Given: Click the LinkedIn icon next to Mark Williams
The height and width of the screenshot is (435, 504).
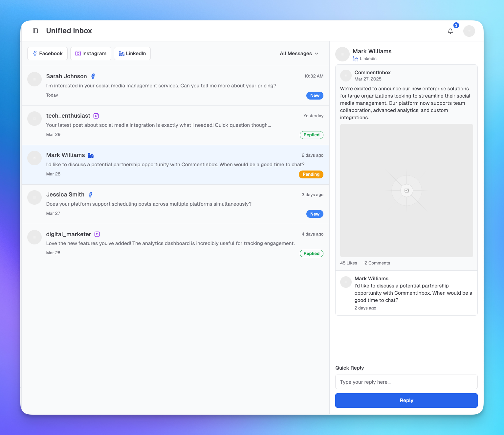Looking at the screenshot, I should pyautogui.click(x=91, y=155).
